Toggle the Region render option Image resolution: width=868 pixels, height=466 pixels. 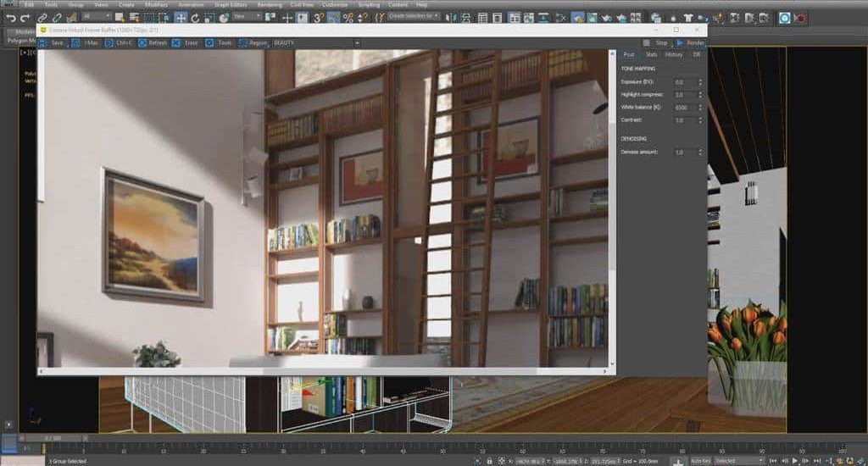point(253,42)
